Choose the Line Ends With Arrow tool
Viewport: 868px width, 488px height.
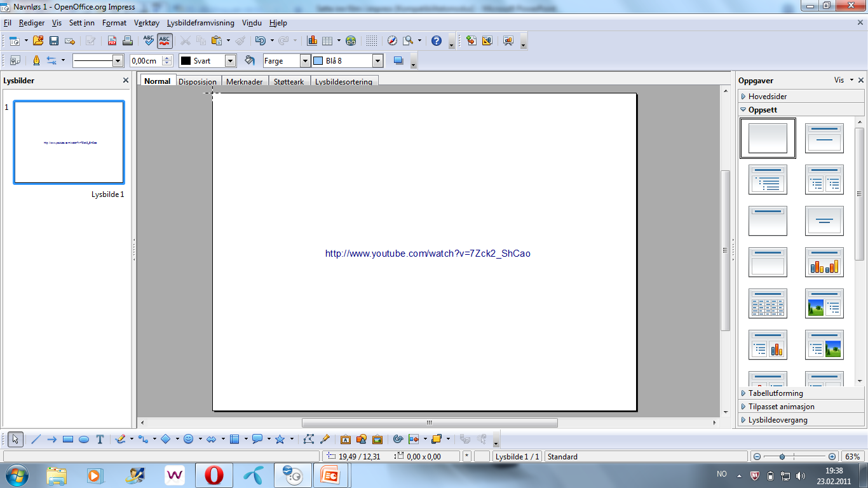[52, 439]
